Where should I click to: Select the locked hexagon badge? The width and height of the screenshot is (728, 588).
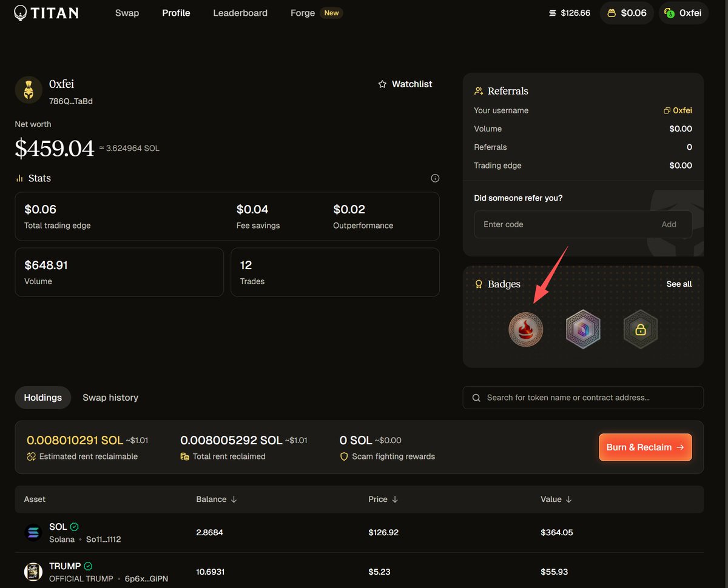click(640, 330)
